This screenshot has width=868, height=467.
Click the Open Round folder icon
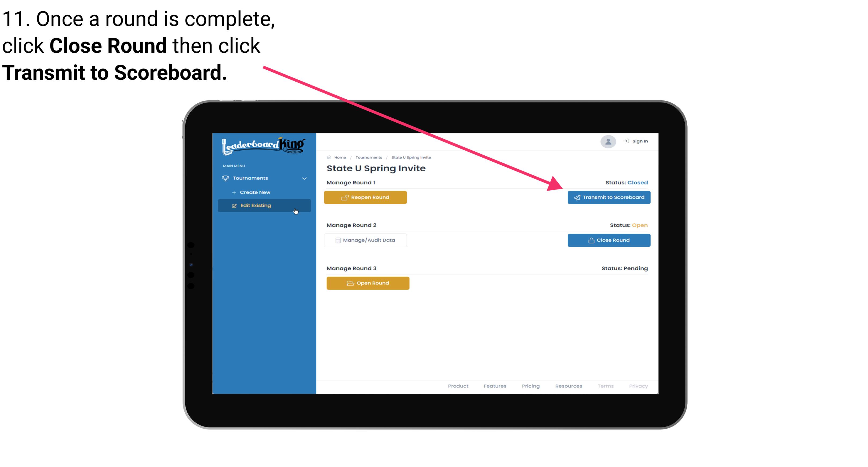click(x=349, y=282)
